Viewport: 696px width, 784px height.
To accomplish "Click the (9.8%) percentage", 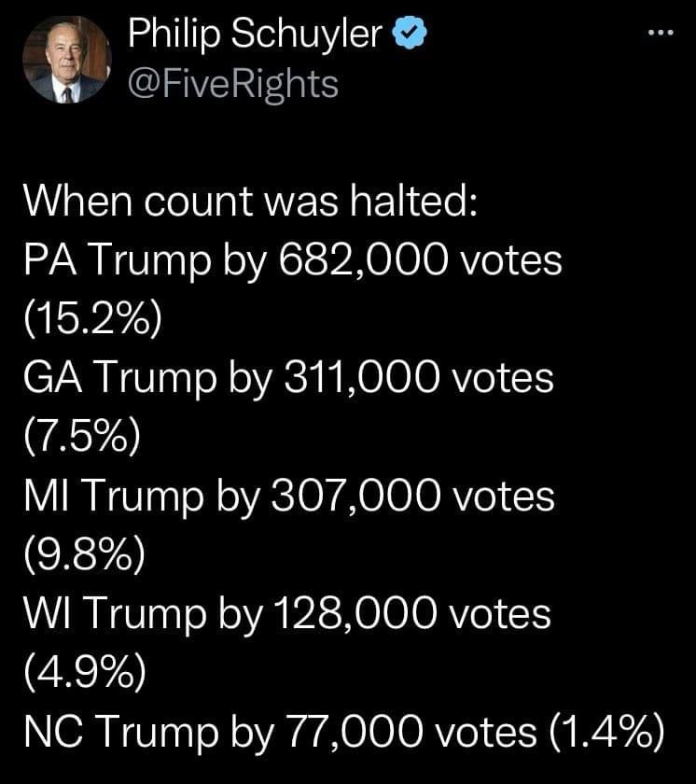I will tap(84, 553).
